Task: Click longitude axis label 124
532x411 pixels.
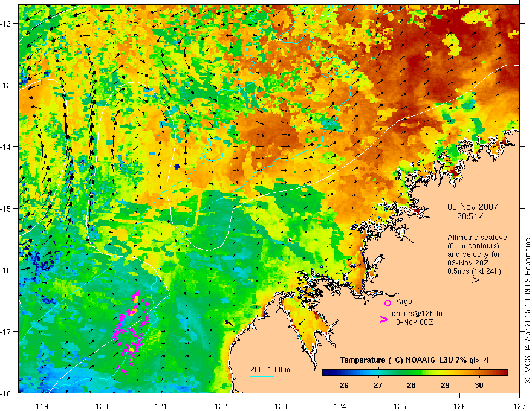Action: point(340,406)
